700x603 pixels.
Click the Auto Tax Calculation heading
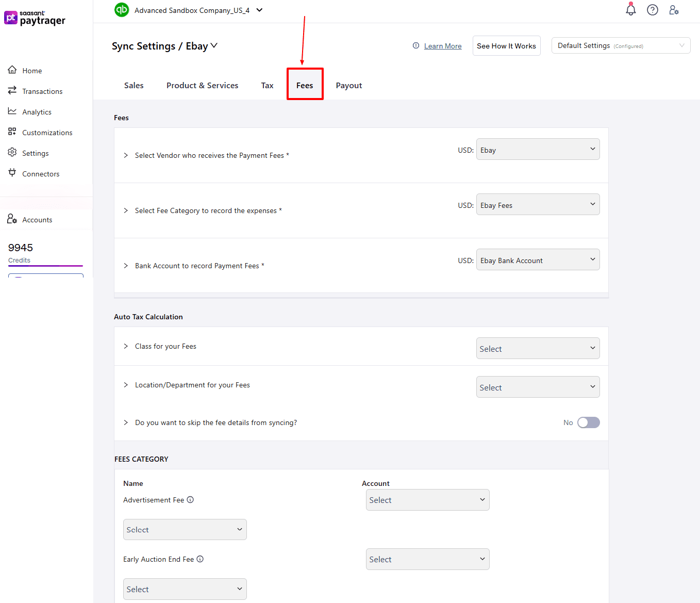148,317
